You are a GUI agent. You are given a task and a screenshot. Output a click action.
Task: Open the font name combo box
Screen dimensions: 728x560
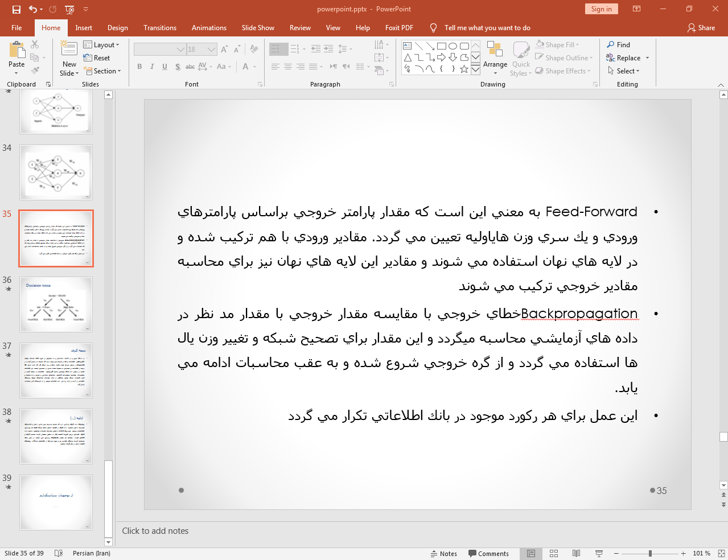click(160, 50)
